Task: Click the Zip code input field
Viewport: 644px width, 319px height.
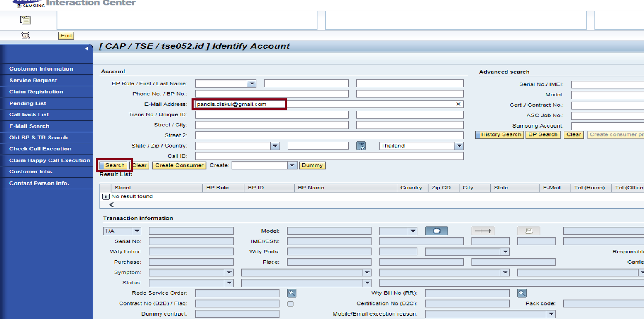Action: (x=318, y=146)
